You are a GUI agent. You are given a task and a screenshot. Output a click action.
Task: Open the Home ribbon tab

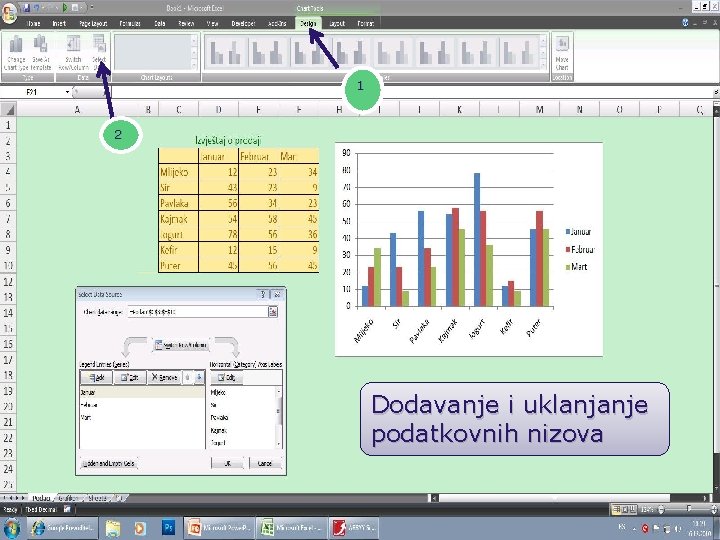34,23
